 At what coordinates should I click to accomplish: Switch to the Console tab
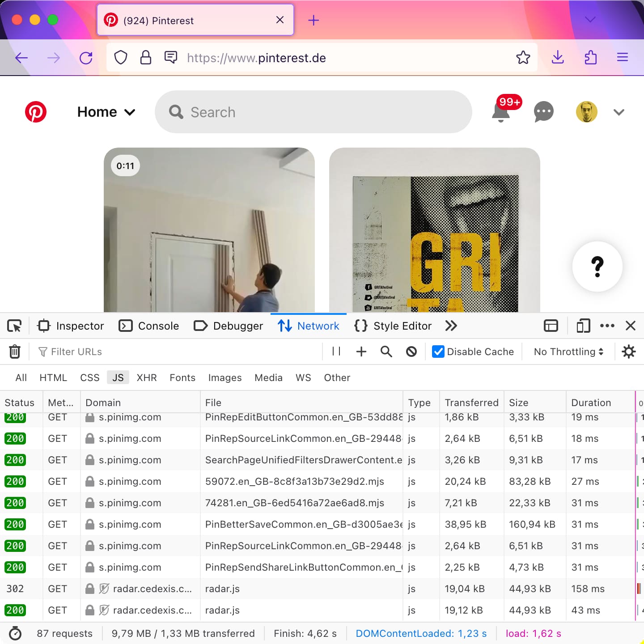point(149,326)
